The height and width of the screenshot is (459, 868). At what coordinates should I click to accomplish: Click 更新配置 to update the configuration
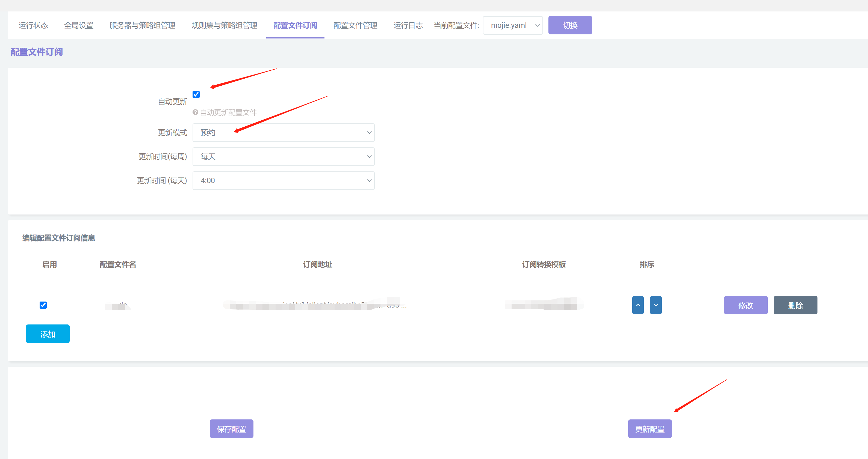click(x=650, y=428)
